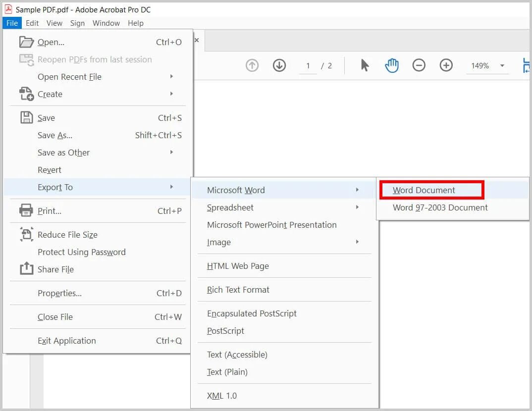
Task: Zoom in with the plus icon
Action: click(x=446, y=65)
